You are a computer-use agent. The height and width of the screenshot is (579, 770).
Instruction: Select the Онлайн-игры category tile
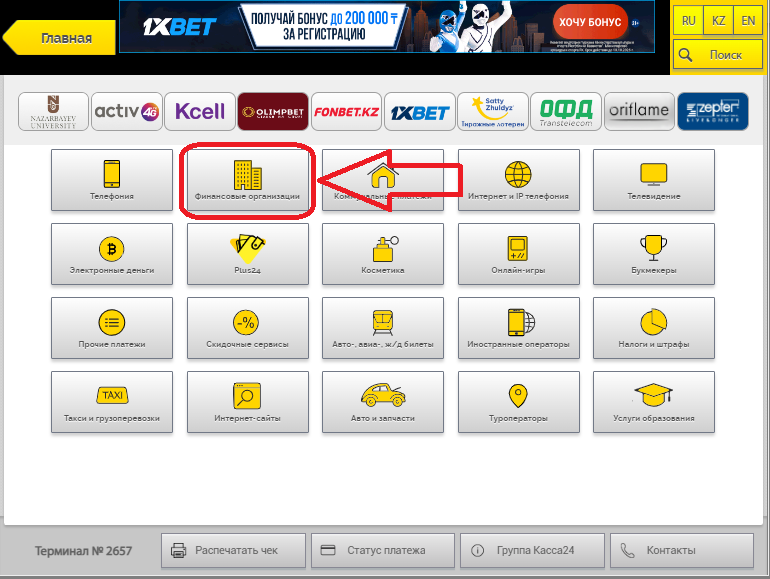518,254
